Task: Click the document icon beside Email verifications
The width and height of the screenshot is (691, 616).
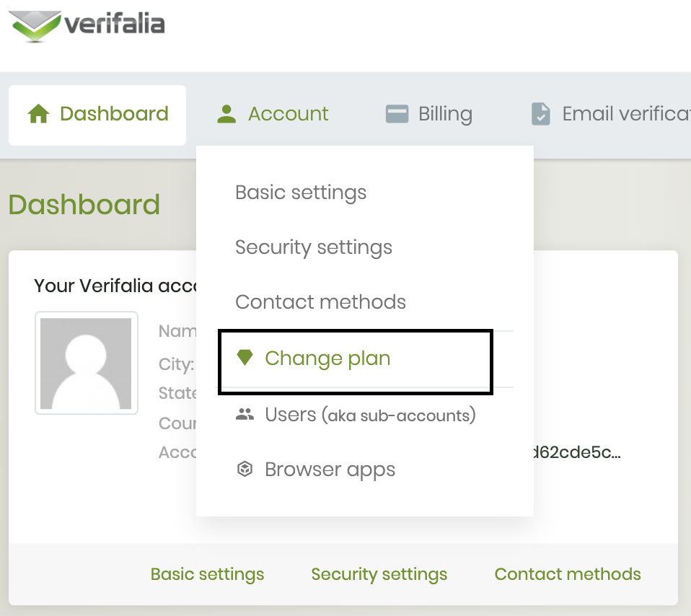Action: pos(540,114)
